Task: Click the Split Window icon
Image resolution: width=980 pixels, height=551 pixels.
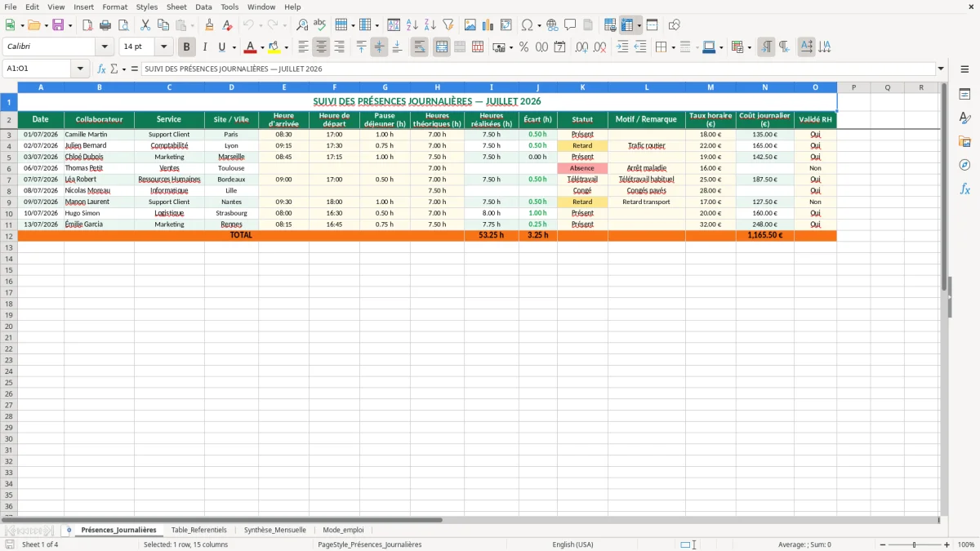Action: pyautogui.click(x=653, y=25)
